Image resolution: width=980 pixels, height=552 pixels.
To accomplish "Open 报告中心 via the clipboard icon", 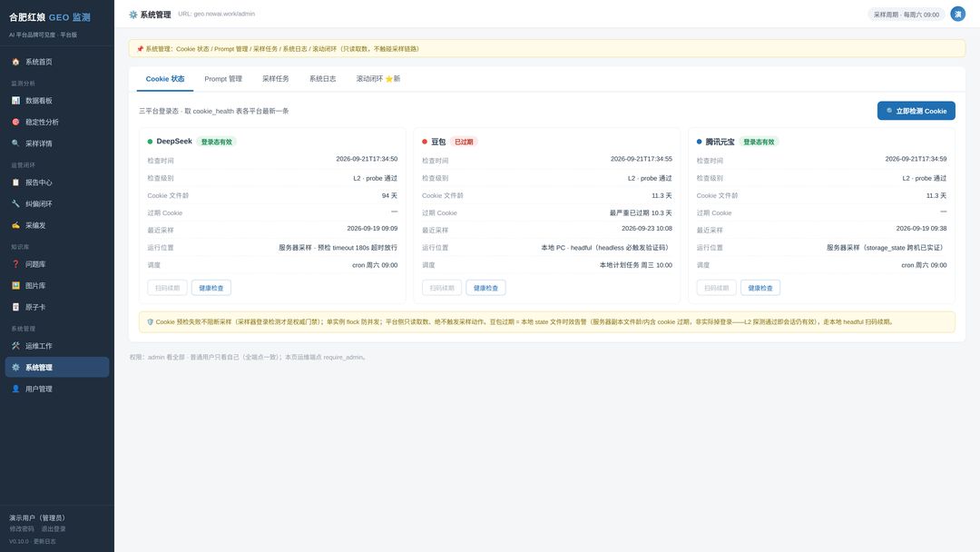I will point(15,182).
